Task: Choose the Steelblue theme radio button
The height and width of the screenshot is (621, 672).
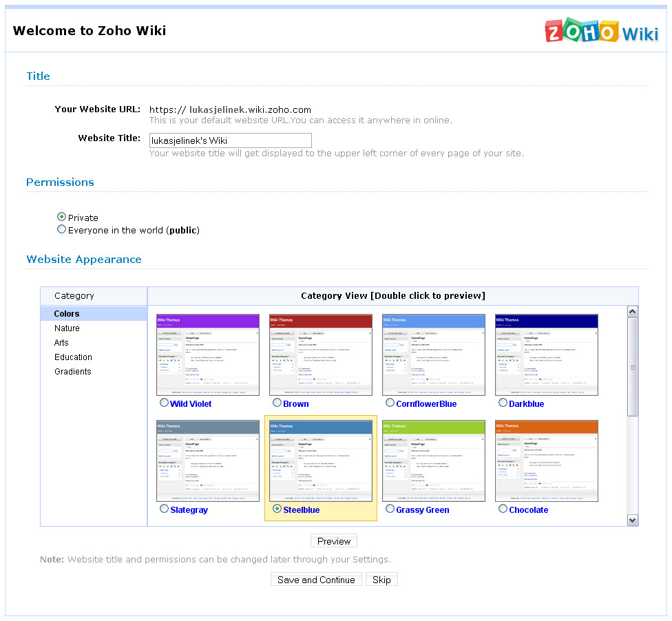Action: point(277,508)
